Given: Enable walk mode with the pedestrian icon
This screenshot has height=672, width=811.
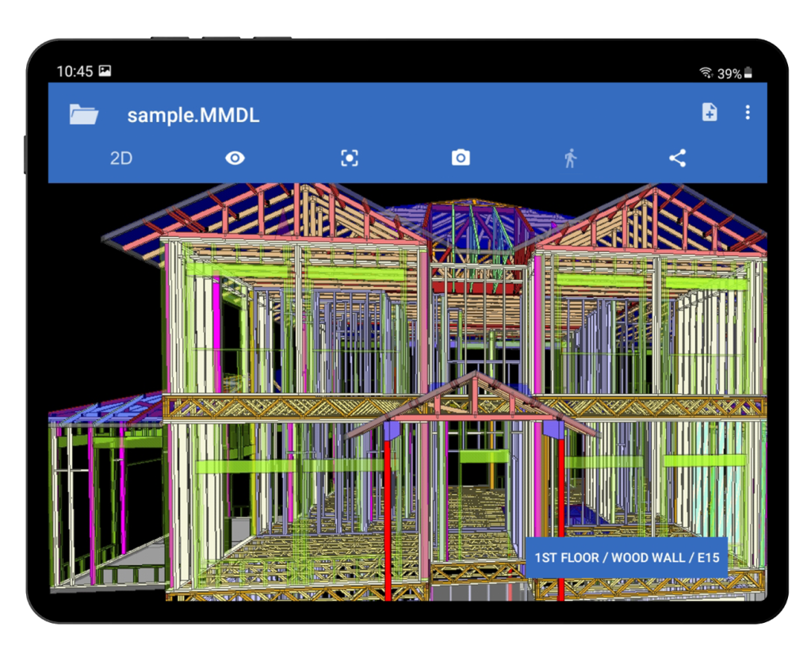Looking at the screenshot, I should [570, 158].
